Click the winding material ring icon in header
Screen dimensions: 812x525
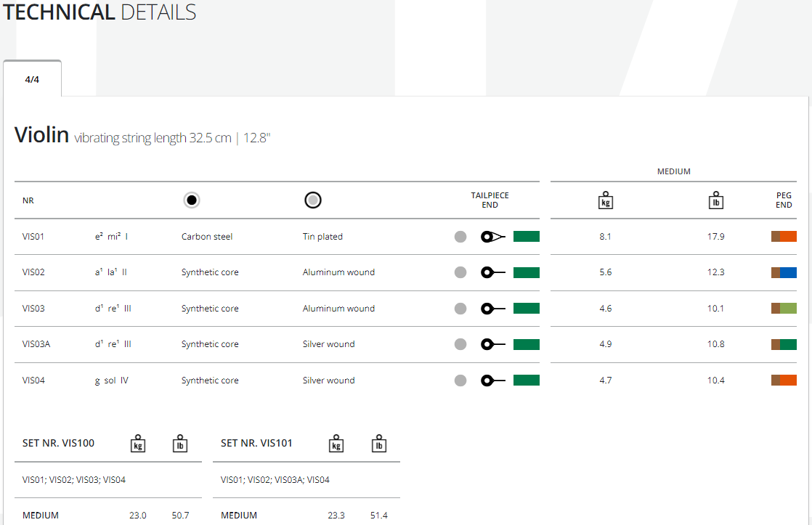point(313,200)
